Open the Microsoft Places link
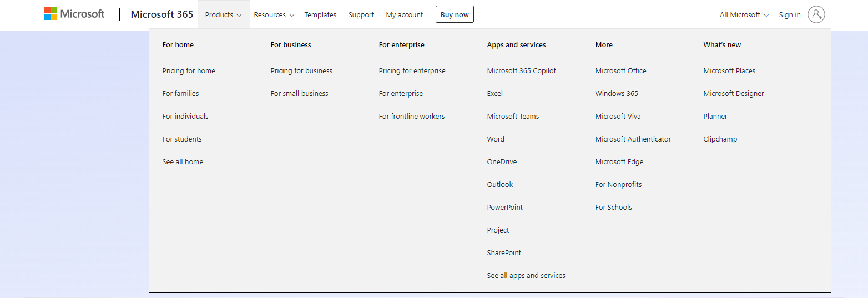Screen dimensions: 868x298 [x=729, y=71]
